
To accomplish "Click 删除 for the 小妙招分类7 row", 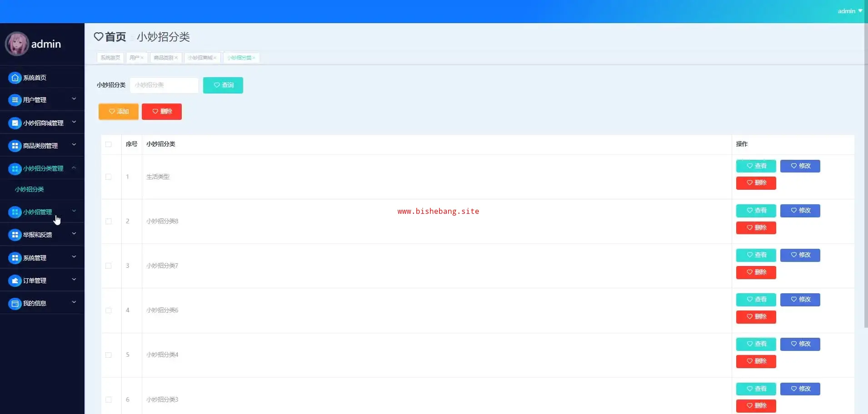I will (x=756, y=272).
